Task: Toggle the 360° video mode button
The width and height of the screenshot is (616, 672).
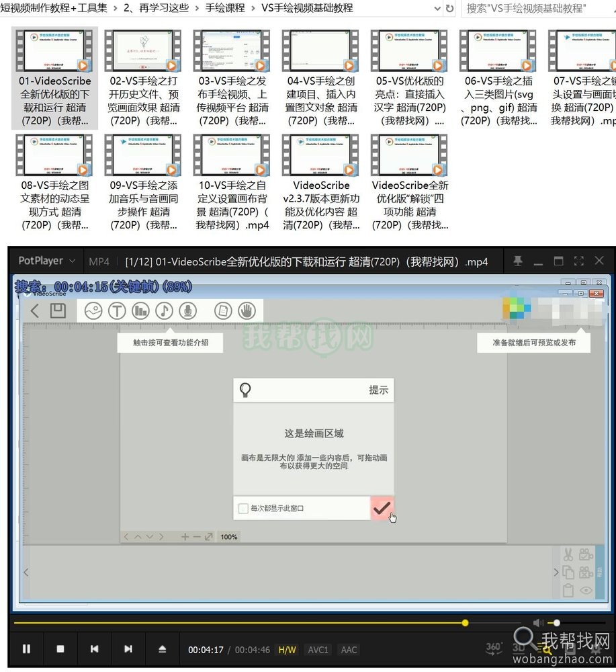Action: (x=494, y=648)
